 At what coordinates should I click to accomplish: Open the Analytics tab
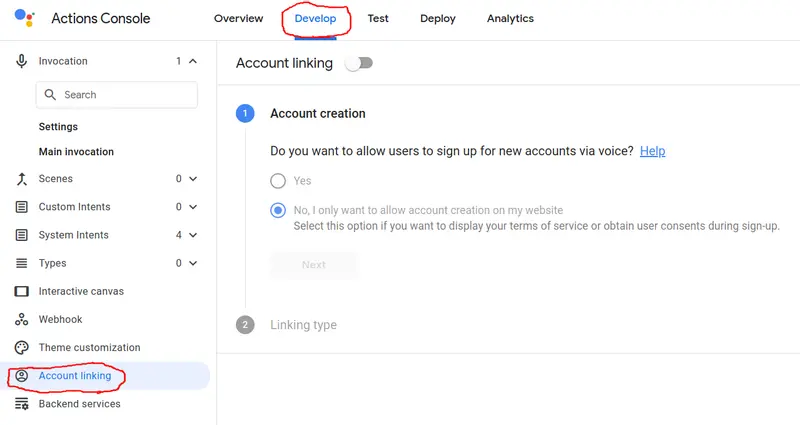click(510, 18)
